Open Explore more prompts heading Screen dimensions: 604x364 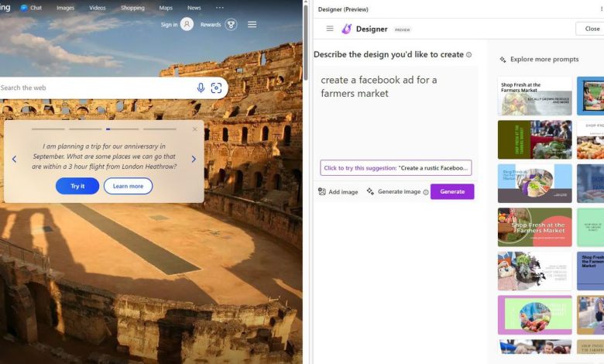(544, 60)
